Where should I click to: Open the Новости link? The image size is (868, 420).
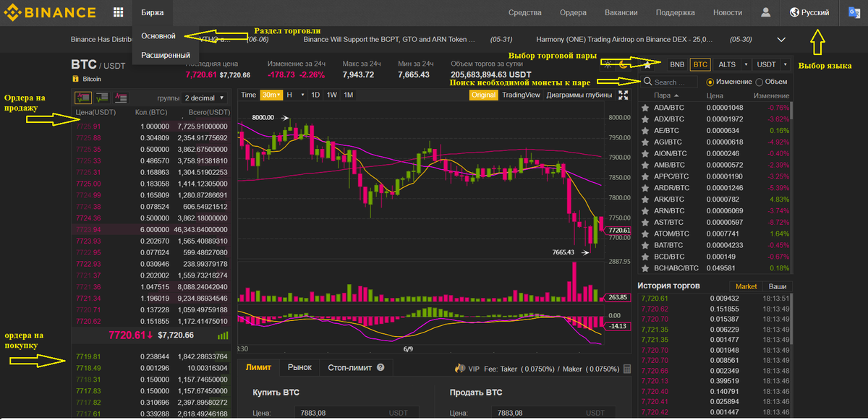tap(728, 12)
